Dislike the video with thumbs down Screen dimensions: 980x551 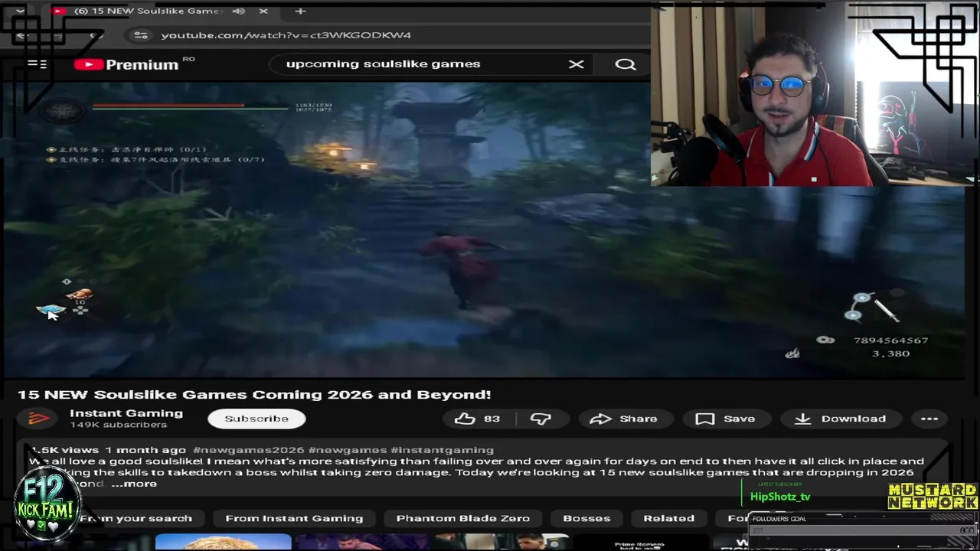point(541,419)
